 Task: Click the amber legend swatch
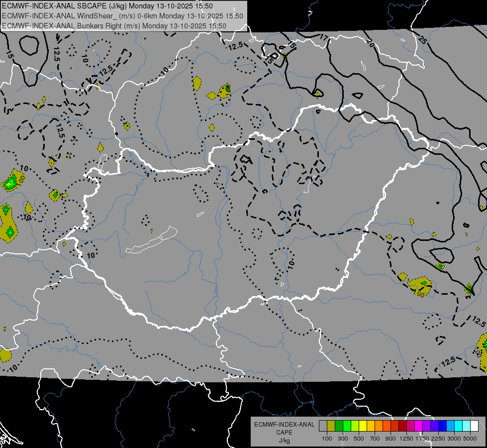(x=371, y=426)
